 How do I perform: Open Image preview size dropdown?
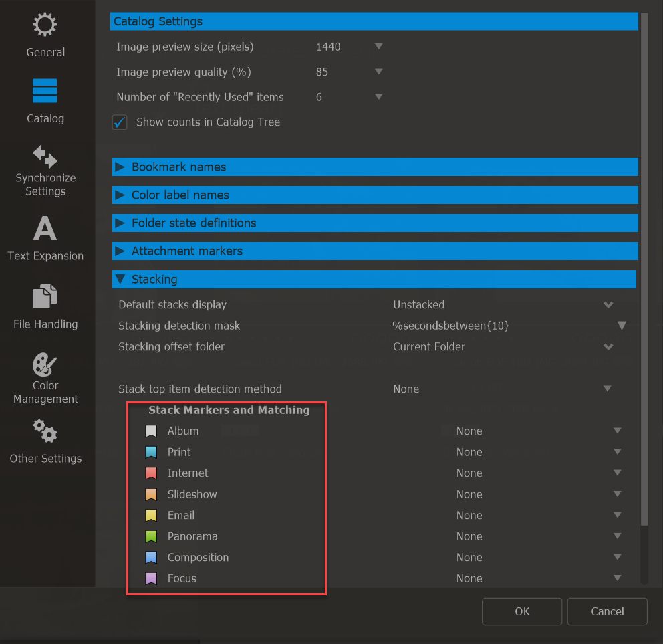379,47
